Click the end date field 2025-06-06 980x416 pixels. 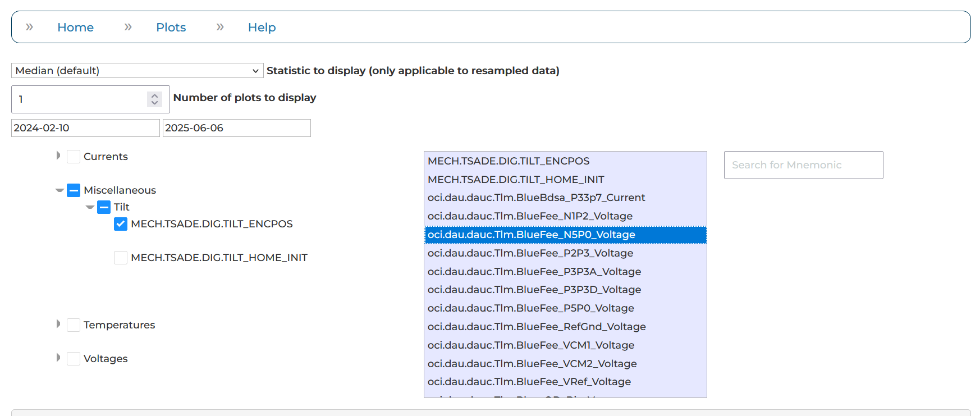[x=236, y=128]
